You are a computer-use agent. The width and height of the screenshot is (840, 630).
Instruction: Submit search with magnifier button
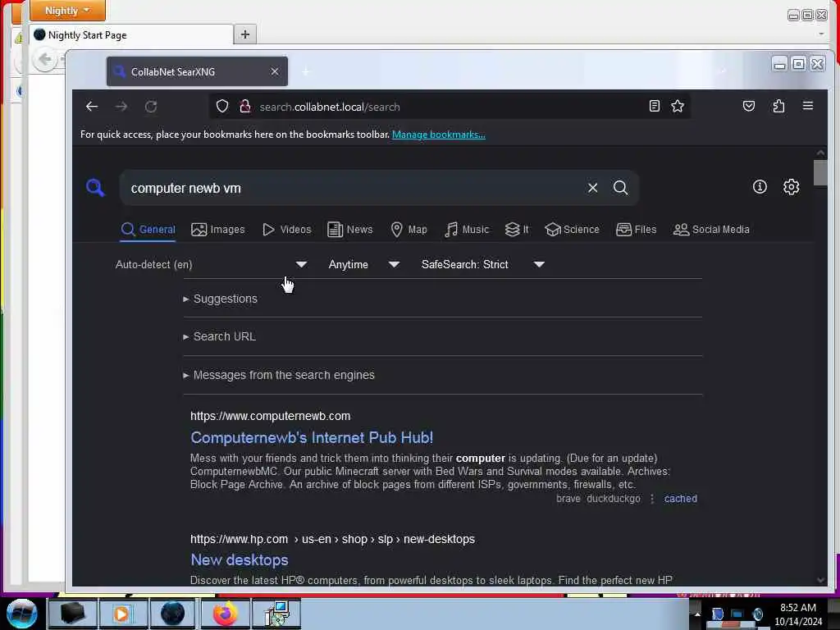(x=620, y=188)
